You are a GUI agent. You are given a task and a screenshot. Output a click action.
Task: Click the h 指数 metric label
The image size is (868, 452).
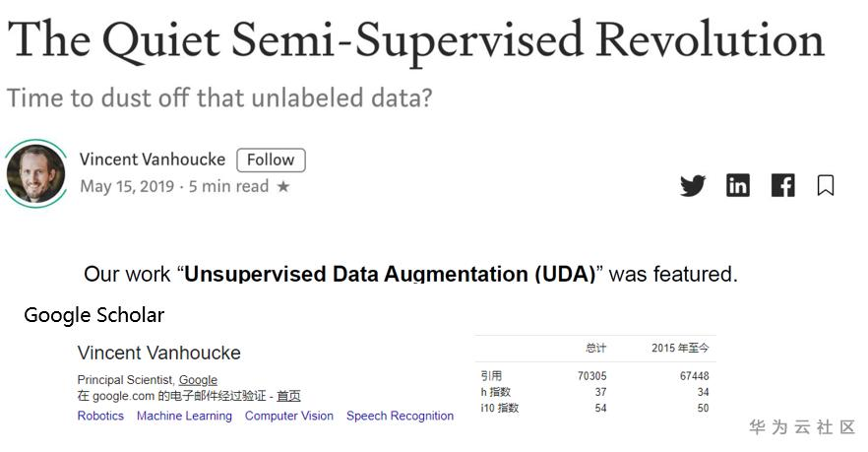496,392
